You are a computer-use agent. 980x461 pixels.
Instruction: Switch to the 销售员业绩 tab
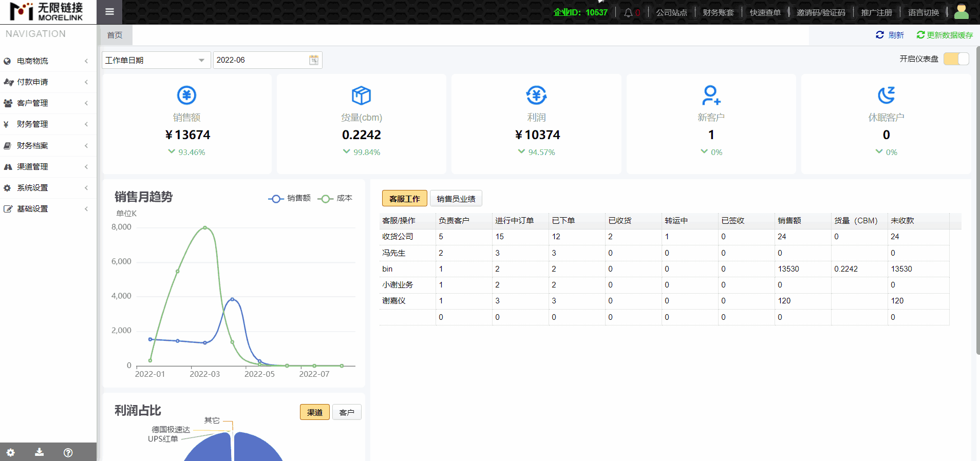[x=456, y=199]
